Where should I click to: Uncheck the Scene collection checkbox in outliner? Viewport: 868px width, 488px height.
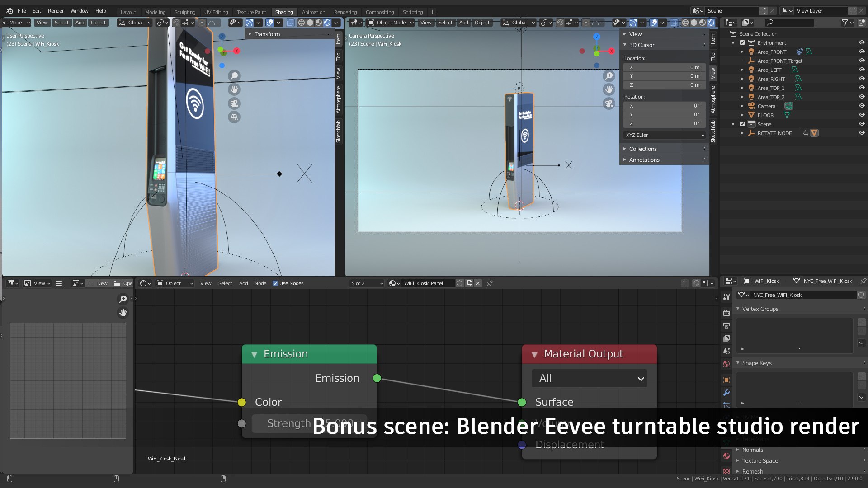coord(742,124)
